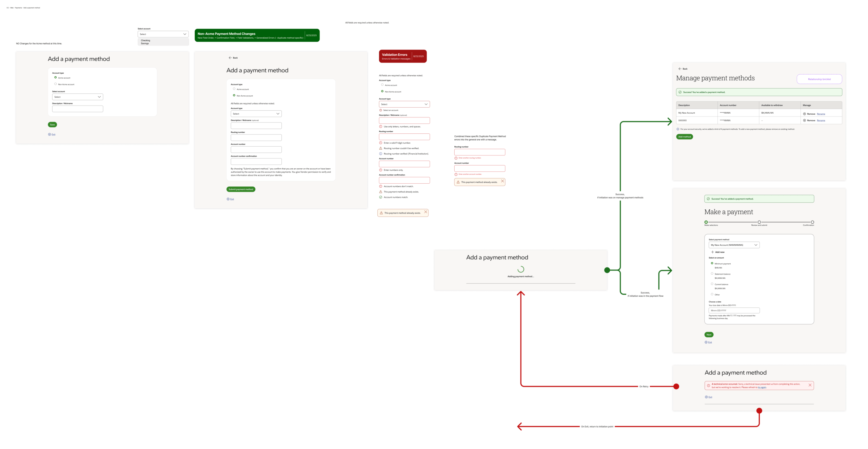Click the warning triangle on 'Routing number couldn't be verified'

coord(381,148)
